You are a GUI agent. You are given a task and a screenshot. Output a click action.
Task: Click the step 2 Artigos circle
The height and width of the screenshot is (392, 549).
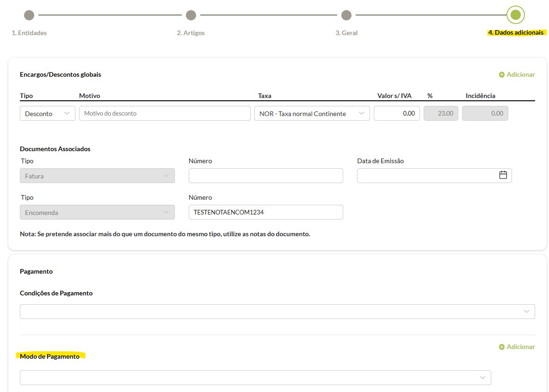(191, 15)
